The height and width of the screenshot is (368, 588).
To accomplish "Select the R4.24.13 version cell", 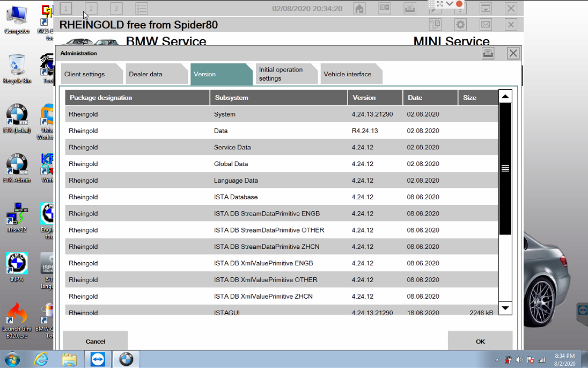I will click(x=365, y=131).
